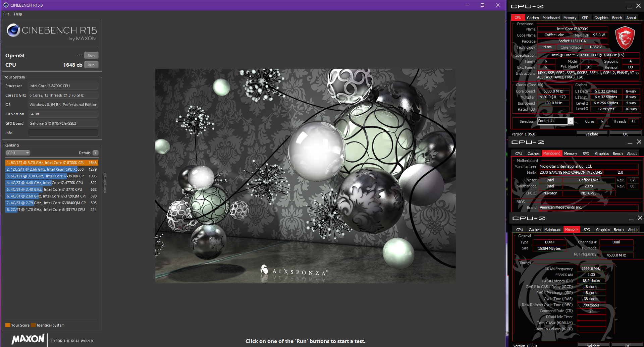
Task: Select the i7-4770K ranking row
Action: click(52, 183)
